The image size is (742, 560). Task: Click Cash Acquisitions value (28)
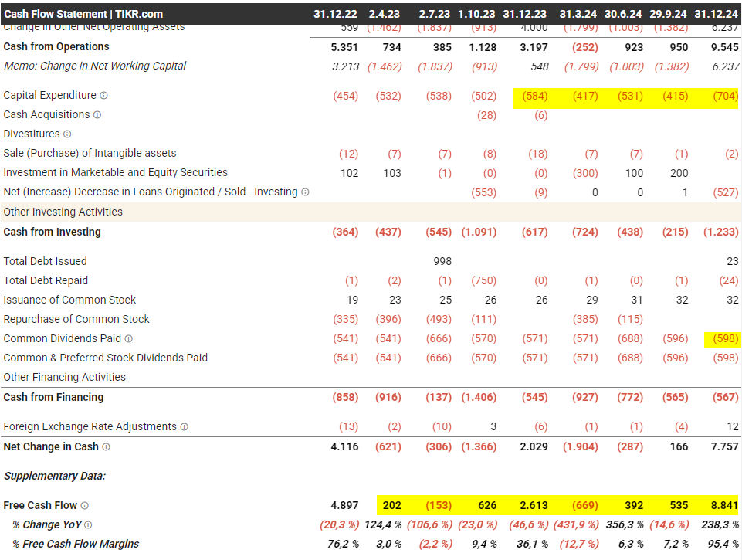(x=486, y=116)
